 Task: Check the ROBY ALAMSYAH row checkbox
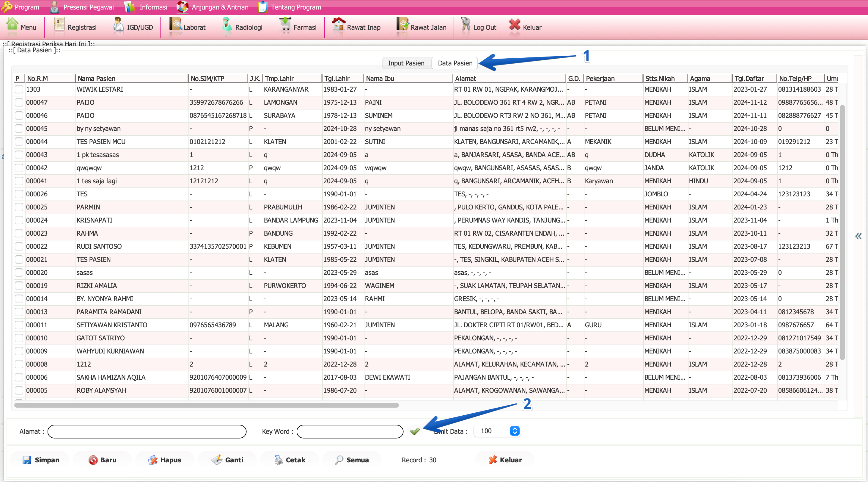point(19,390)
